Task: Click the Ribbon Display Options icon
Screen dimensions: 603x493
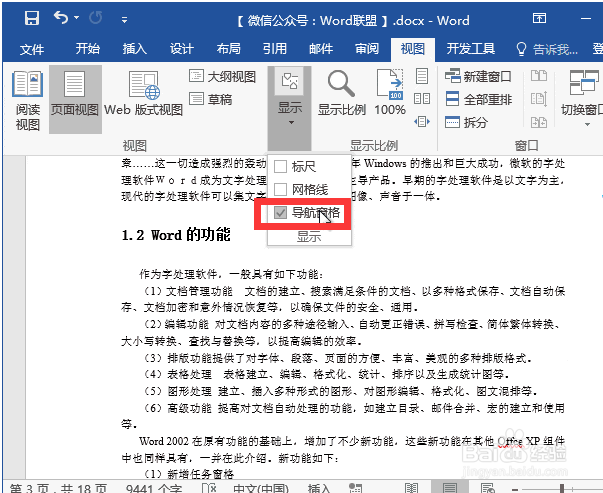Action: pyautogui.click(x=539, y=18)
